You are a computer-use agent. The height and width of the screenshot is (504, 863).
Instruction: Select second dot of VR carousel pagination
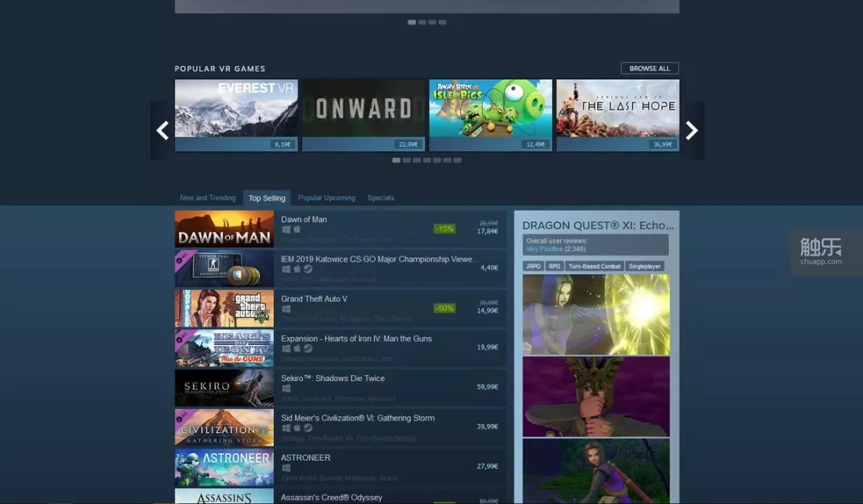click(x=406, y=160)
